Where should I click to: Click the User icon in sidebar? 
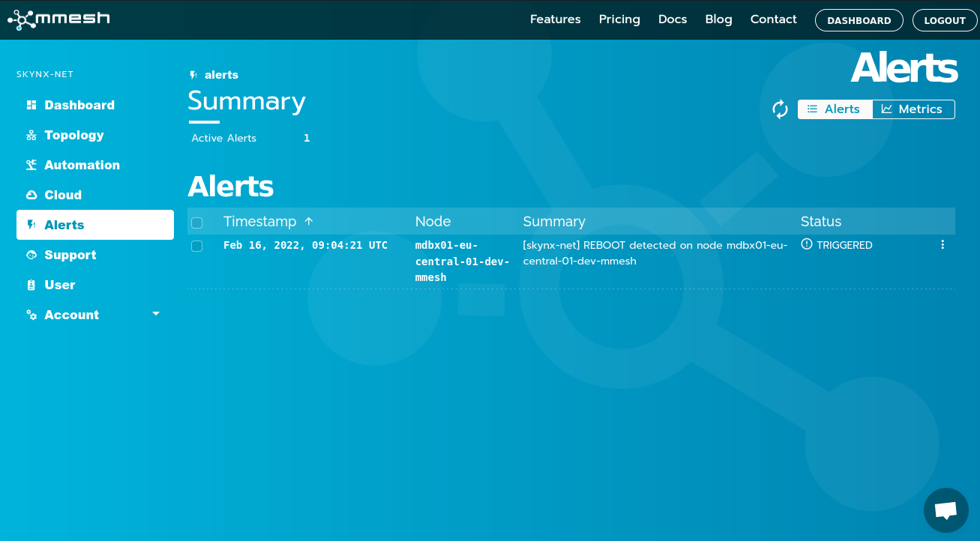pos(31,285)
